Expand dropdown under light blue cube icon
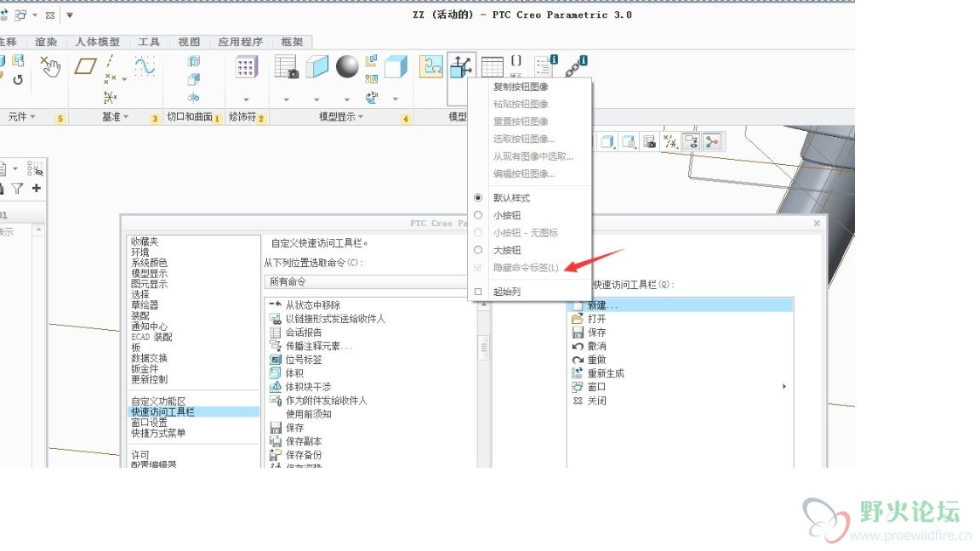Viewport: 980px width, 551px height. [x=396, y=99]
